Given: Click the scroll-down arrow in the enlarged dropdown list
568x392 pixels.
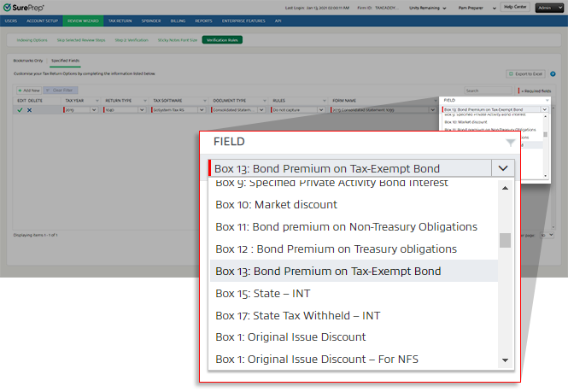Looking at the screenshot, I should pyautogui.click(x=505, y=360).
